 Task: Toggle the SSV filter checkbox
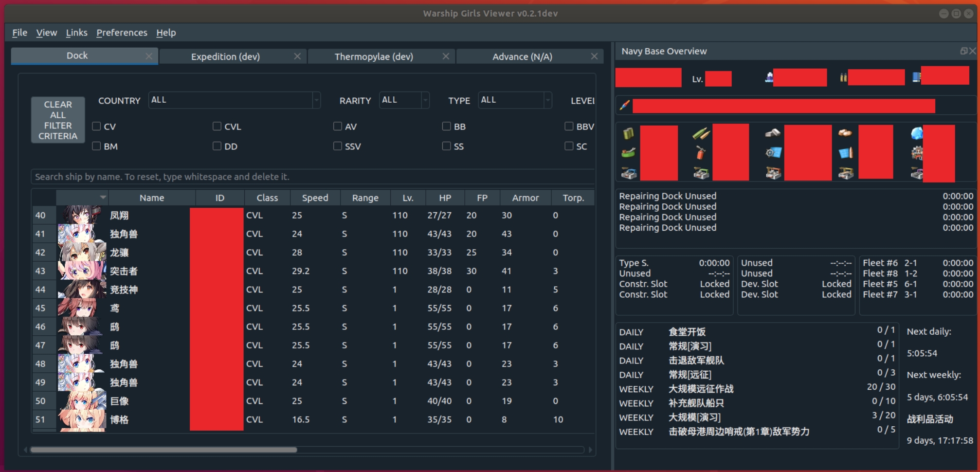[337, 146]
